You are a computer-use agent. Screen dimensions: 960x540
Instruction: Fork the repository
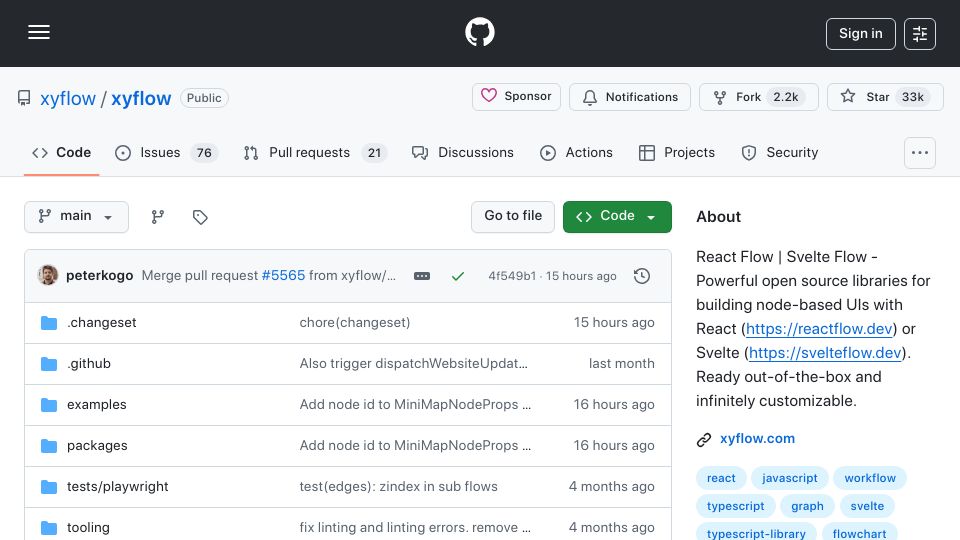pyautogui.click(x=759, y=97)
